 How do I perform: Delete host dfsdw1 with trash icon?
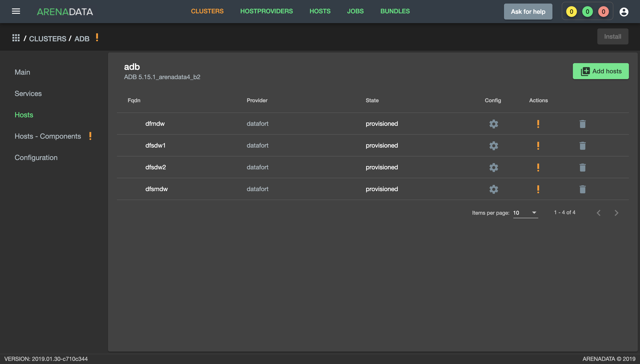(x=582, y=146)
